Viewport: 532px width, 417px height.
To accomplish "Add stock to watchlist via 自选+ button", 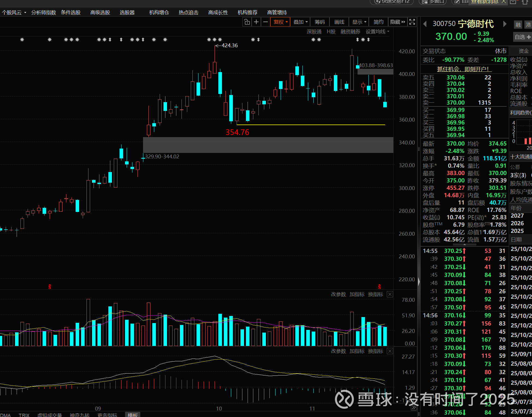I will coord(522,37).
